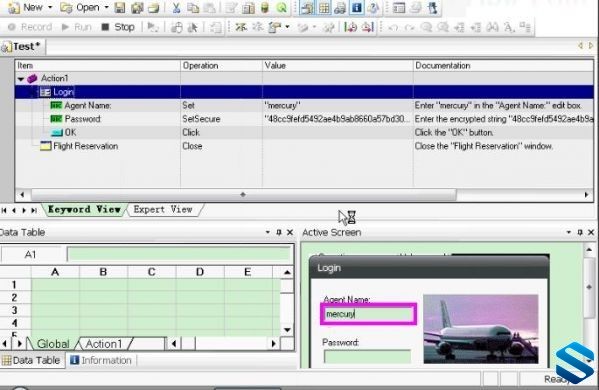Click the Analog Recording mouse icon
Screen dimensions: 599x390
(176, 27)
